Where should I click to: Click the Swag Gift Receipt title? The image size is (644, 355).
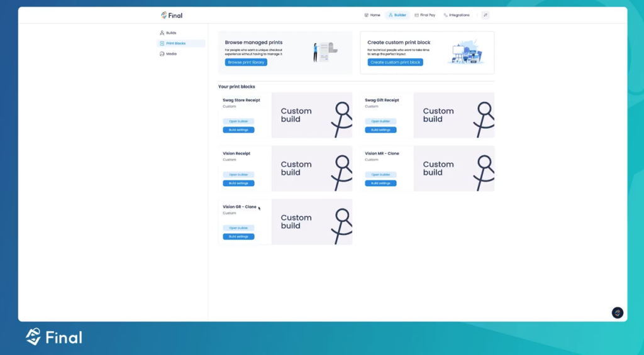point(382,100)
